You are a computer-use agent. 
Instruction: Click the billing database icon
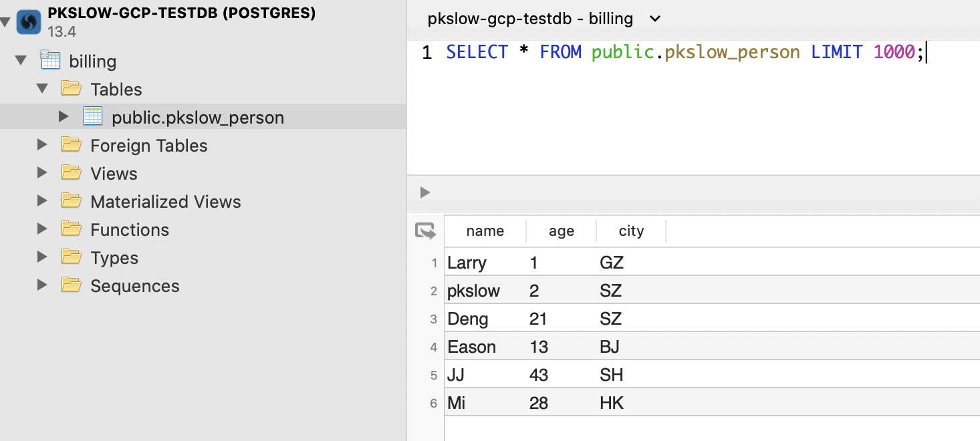(x=50, y=61)
